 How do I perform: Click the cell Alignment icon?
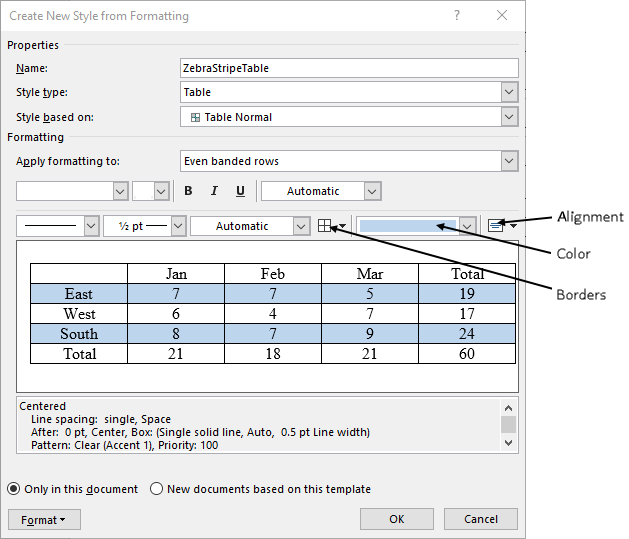495,226
